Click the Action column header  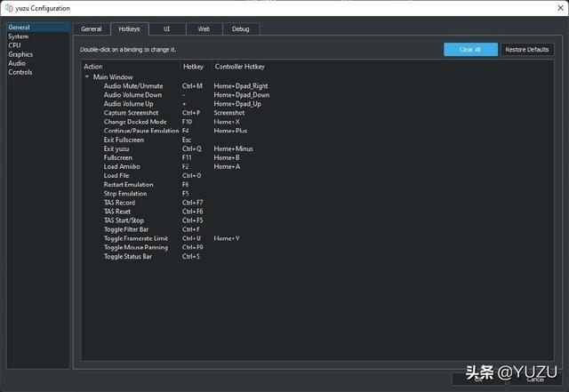tap(131, 67)
